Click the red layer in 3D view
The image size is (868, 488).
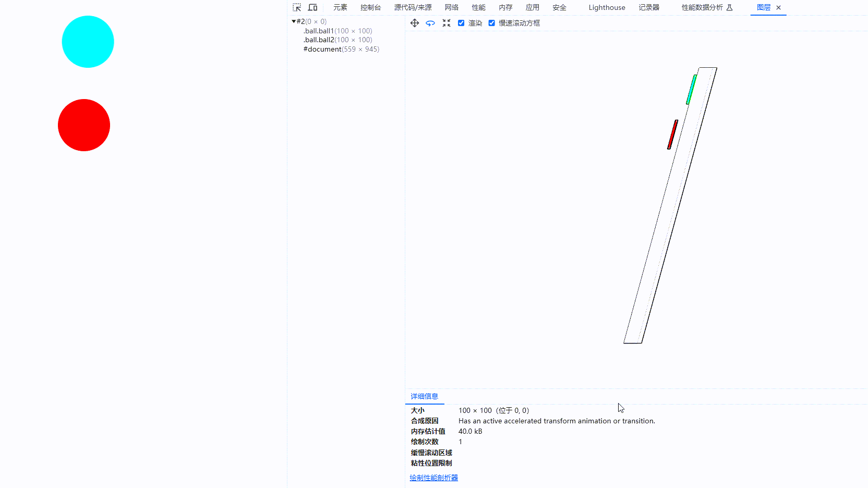672,135
